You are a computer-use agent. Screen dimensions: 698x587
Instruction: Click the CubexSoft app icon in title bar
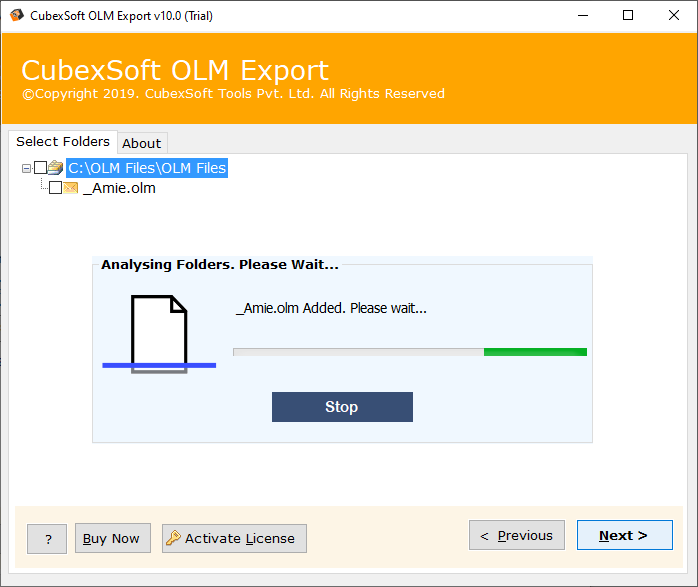(14, 15)
